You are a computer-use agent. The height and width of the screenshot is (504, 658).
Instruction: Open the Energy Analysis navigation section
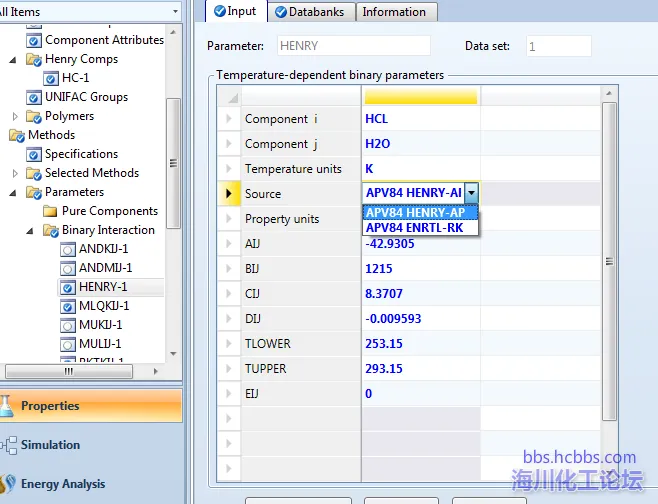click(x=91, y=484)
